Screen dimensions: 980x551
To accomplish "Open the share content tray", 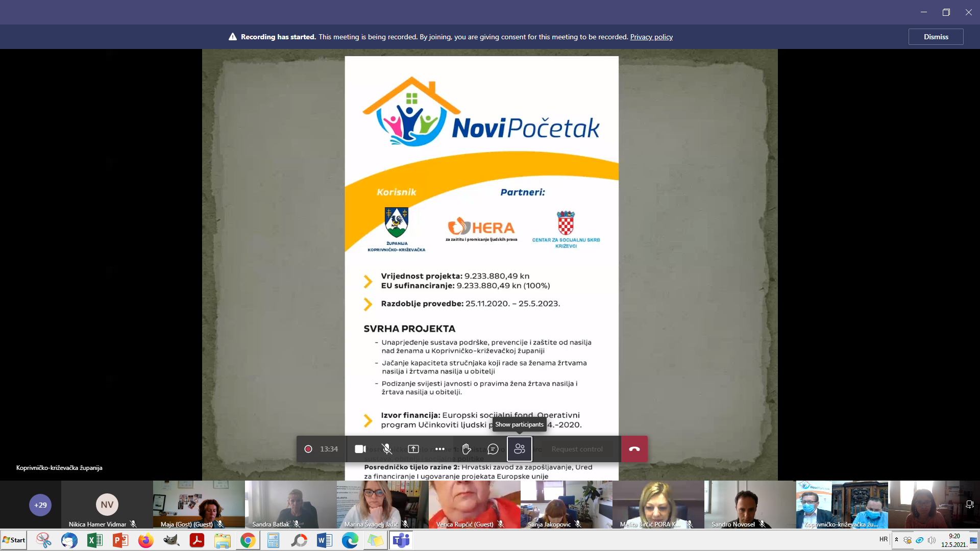I will (x=413, y=449).
